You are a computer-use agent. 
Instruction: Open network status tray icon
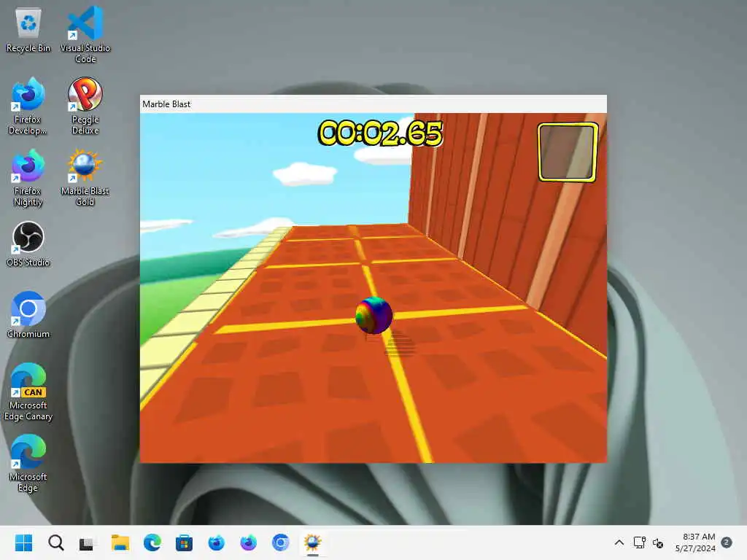[x=639, y=542]
